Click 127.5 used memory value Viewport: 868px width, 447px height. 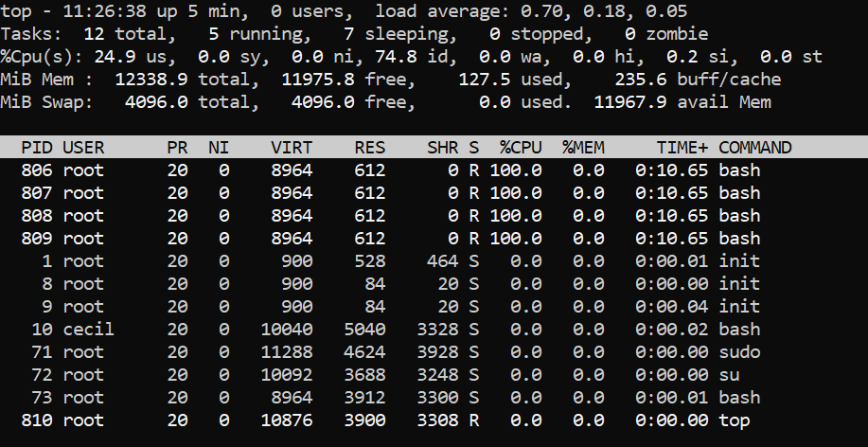[x=485, y=80]
